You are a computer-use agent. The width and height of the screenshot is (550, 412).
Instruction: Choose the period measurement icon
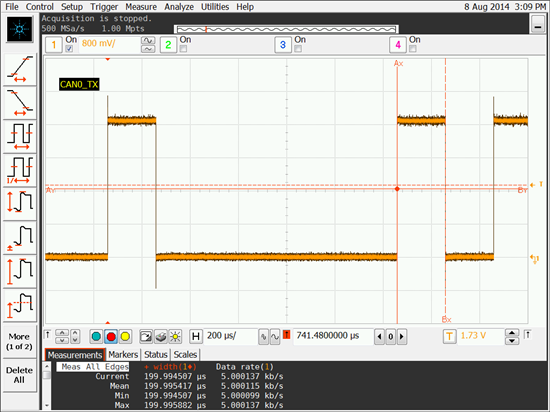click(x=20, y=136)
